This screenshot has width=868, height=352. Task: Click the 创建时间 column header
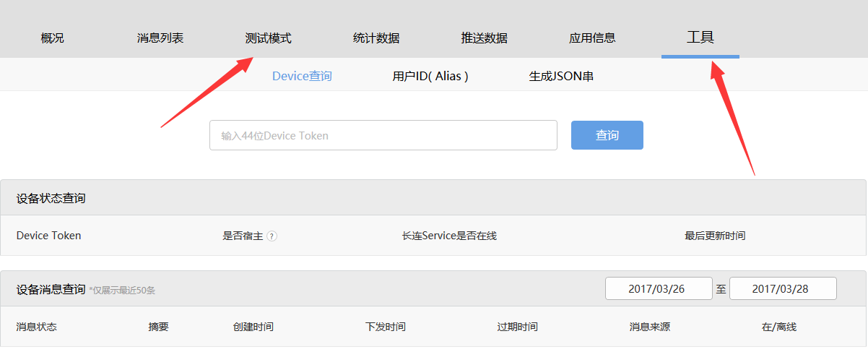253,327
